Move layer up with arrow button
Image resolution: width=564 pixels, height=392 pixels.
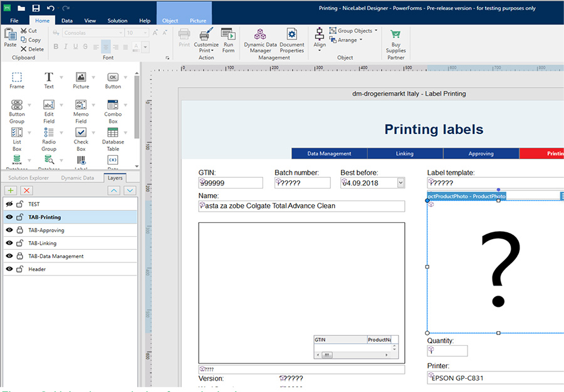coord(114,190)
